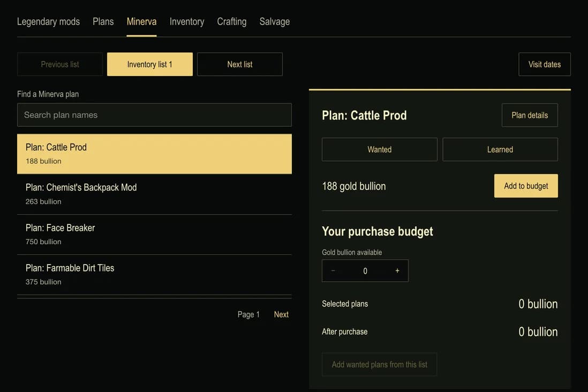Open Visit dates

tap(545, 64)
